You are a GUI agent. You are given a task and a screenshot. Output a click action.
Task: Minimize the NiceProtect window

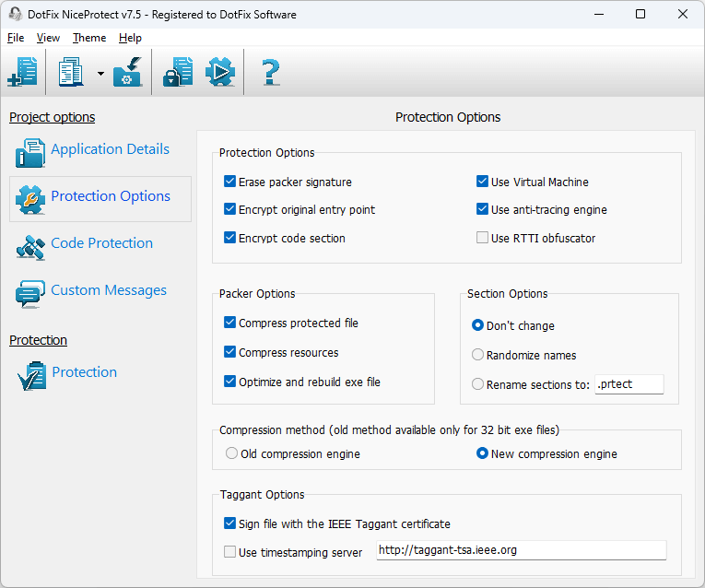599,14
